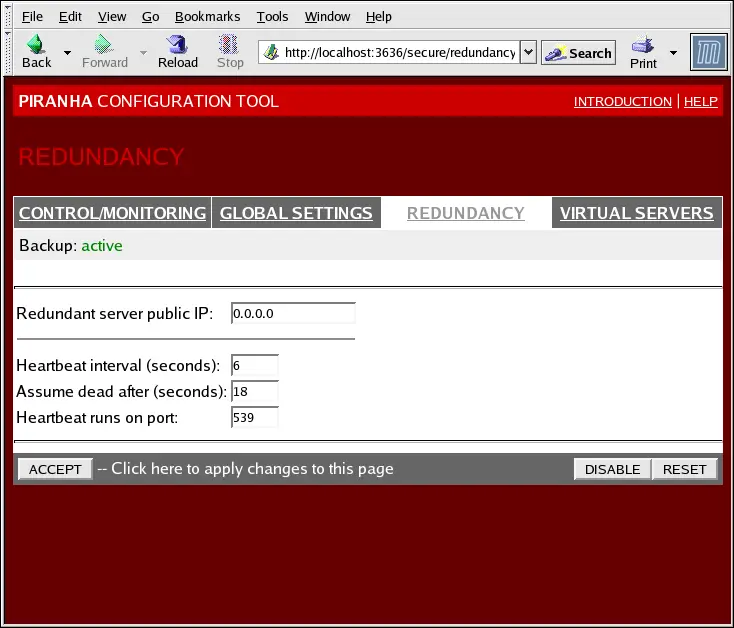Open the Back history dropdown arrow
Image resolution: width=734 pixels, height=628 pixels.
(x=67, y=52)
